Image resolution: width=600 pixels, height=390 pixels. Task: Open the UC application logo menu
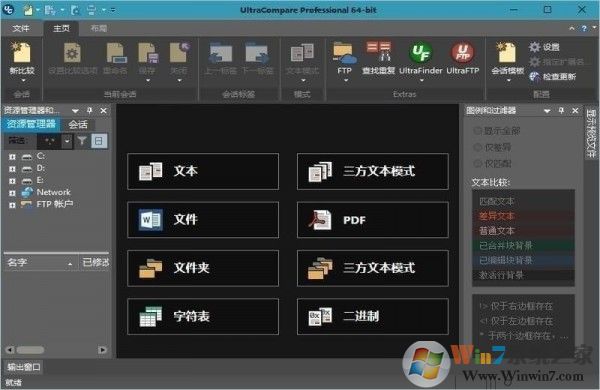pos(8,10)
